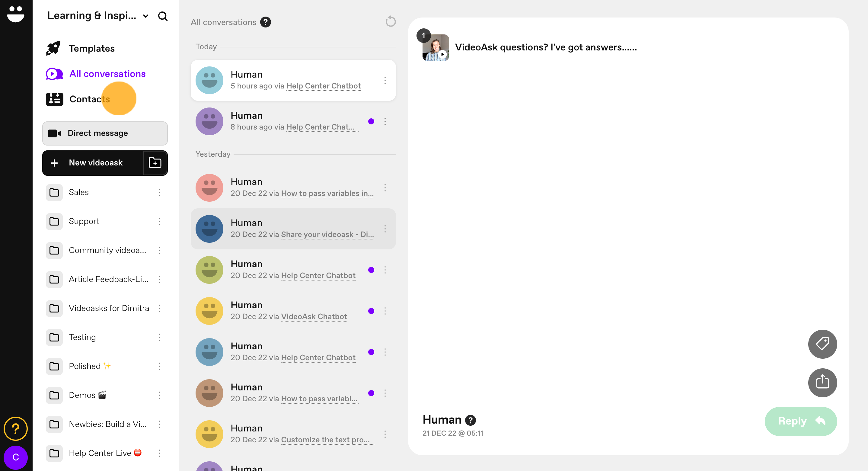Open Videoasks for Dimitra options menu
Image resolution: width=868 pixels, height=471 pixels.
pyautogui.click(x=159, y=308)
